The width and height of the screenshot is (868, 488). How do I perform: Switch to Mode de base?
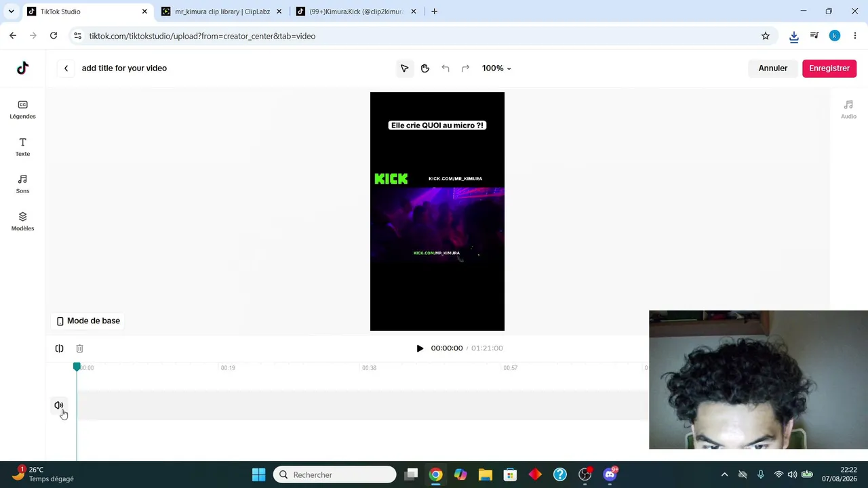click(88, 321)
